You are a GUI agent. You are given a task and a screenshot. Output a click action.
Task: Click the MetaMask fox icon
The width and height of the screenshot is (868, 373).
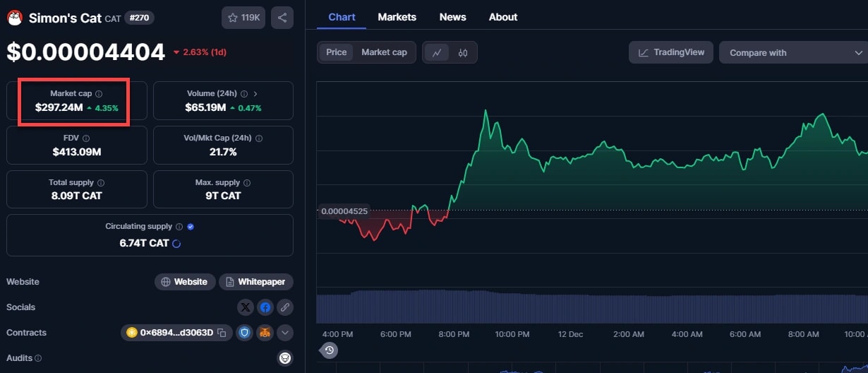pyautogui.click(x=265, y=333)
